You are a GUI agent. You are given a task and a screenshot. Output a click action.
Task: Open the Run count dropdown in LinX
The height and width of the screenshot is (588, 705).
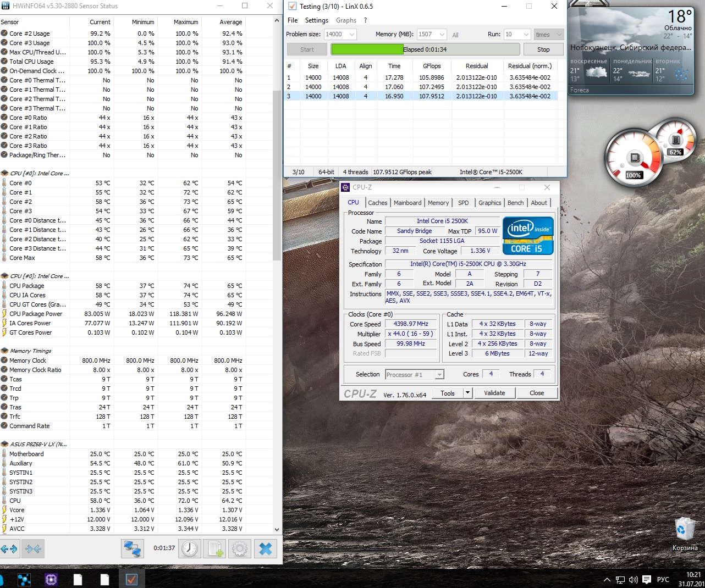(x=526, y=34)
